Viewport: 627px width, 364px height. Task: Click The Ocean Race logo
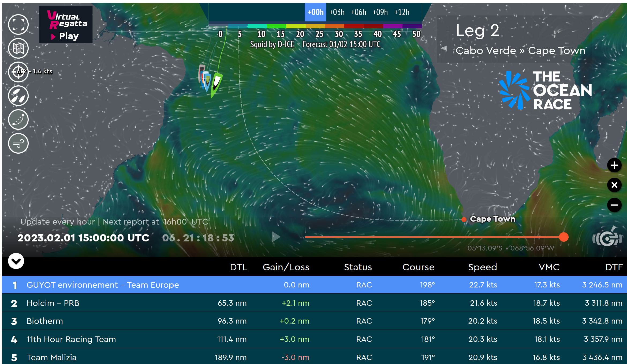click(x=545, y=90)
